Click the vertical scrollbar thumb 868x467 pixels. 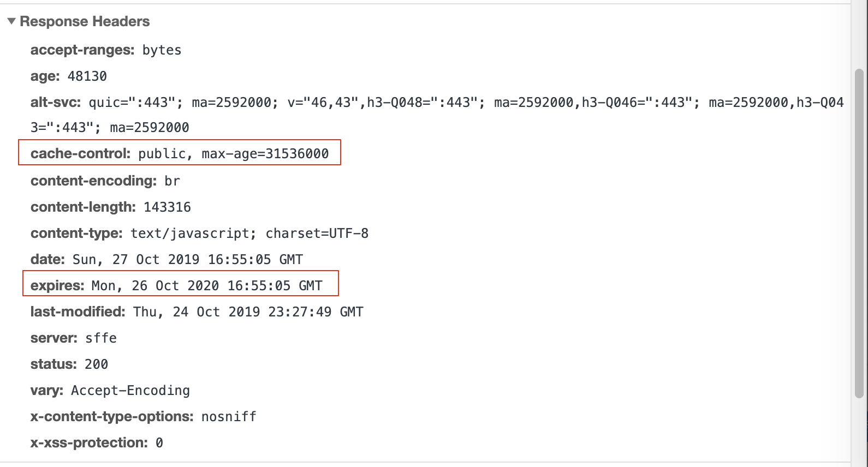tap(860, 234)
